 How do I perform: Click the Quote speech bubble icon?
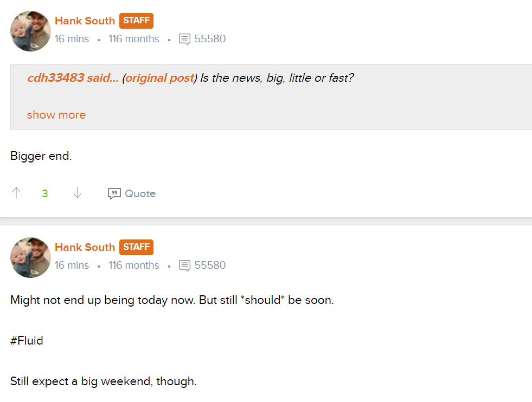click(x=114, y=193)
